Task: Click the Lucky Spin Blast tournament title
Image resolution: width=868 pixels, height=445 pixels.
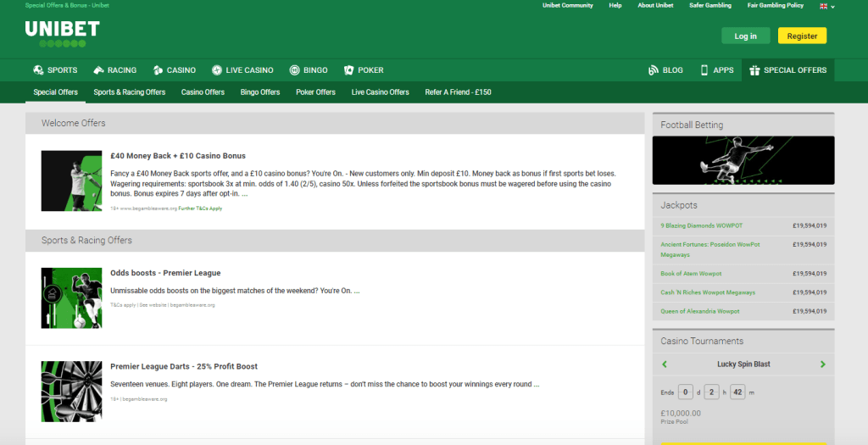Action: pos(743,364)
